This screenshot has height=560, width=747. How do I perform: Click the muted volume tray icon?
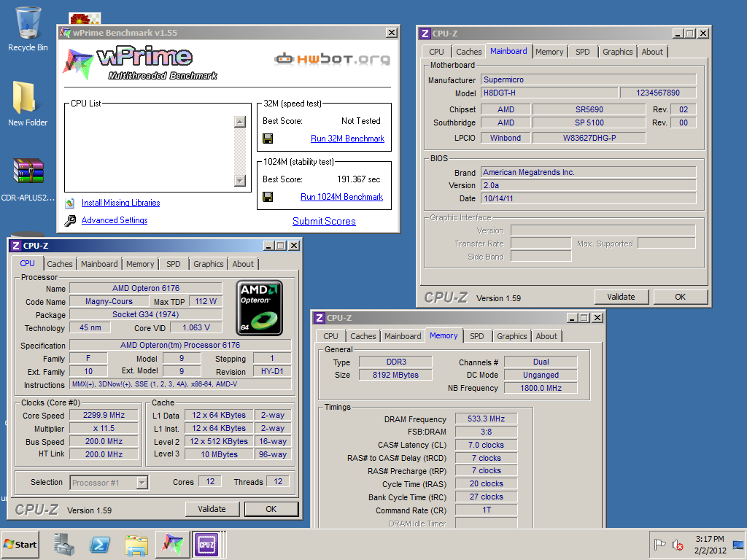[677, 544]
